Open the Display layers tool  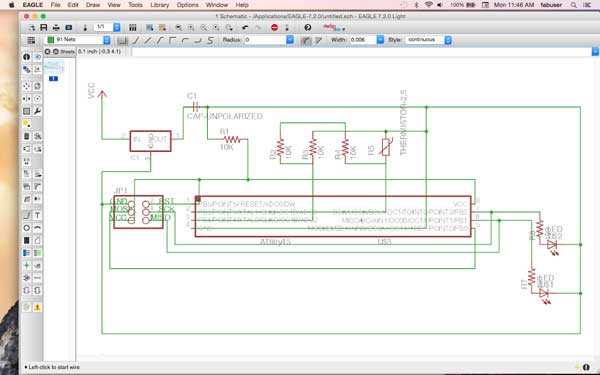pyautogui.click(x=26, y=69)
